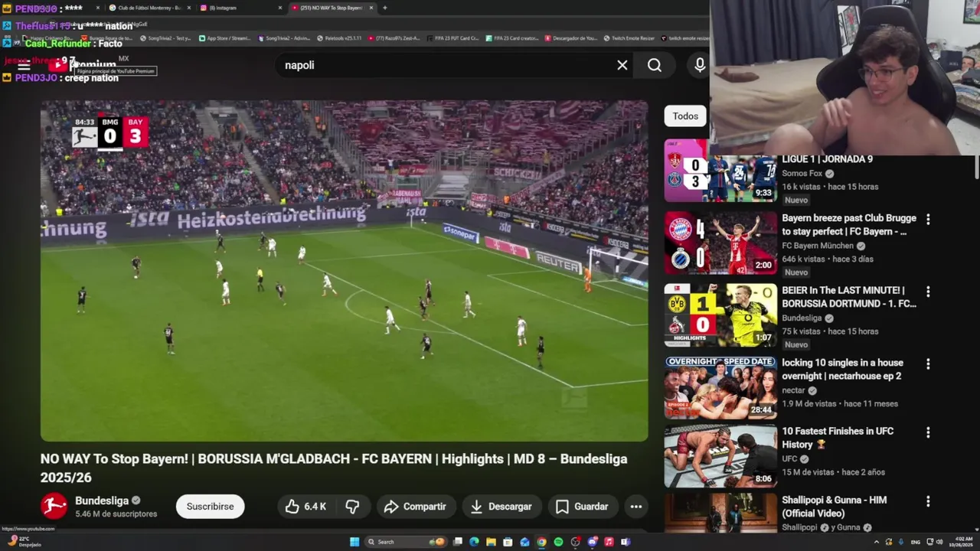Screen dimensions: 980x551
Task: Close the NO WAY To Stop Bayern tab
Action: (x=371, y=8)
